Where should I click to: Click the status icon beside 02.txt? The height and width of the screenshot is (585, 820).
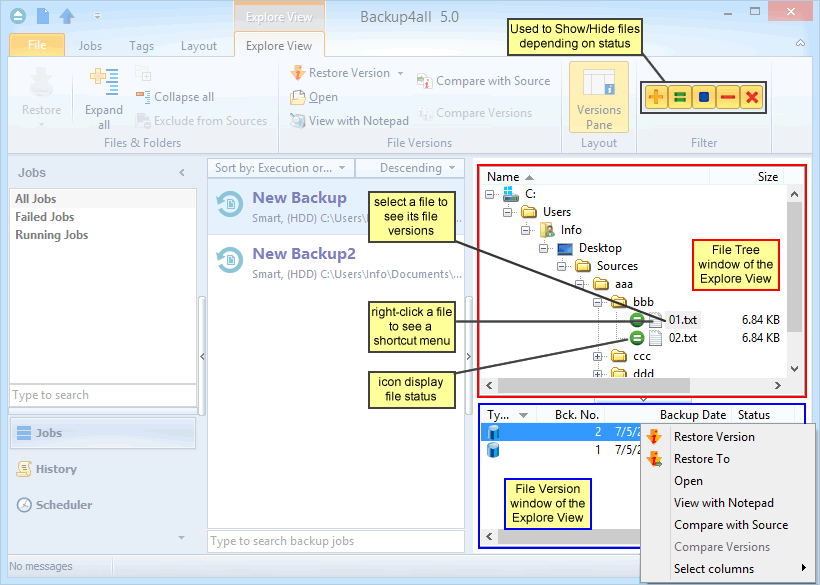click(x=636, y=338)
